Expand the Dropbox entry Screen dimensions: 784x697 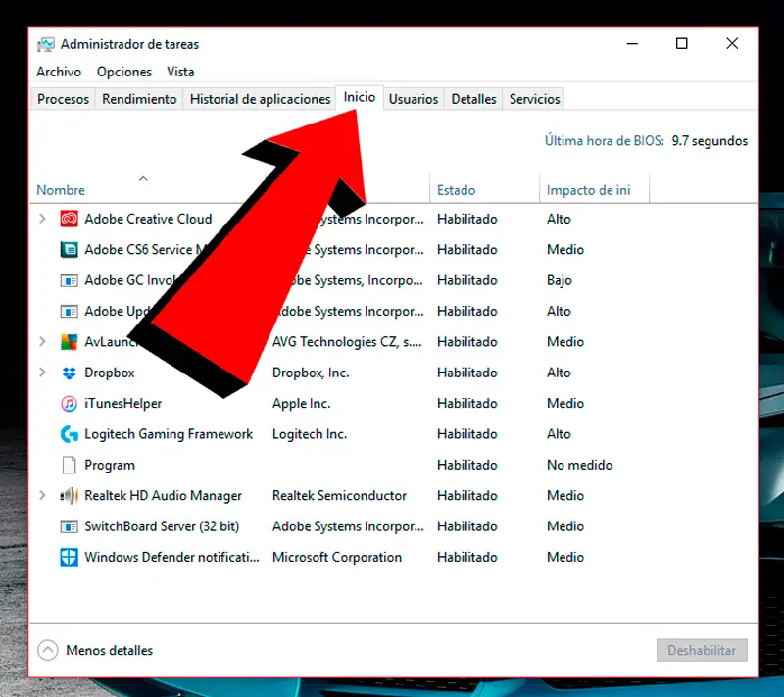[42, 373]
